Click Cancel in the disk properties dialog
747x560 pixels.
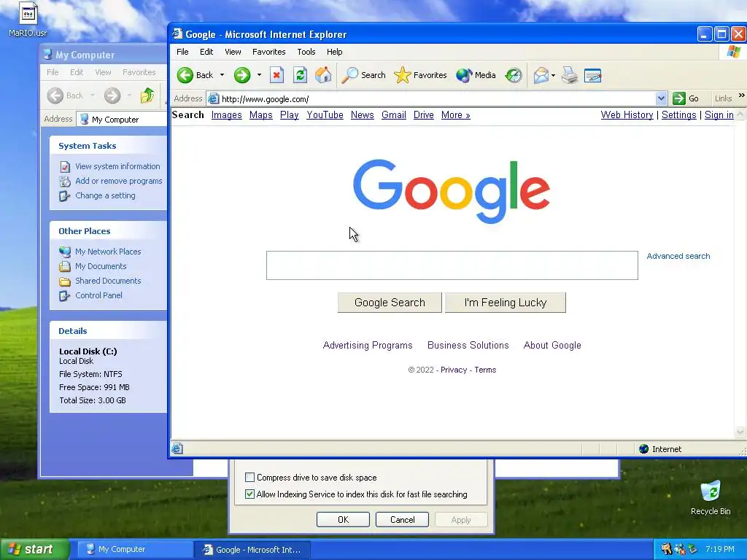(x=402, y=519)
